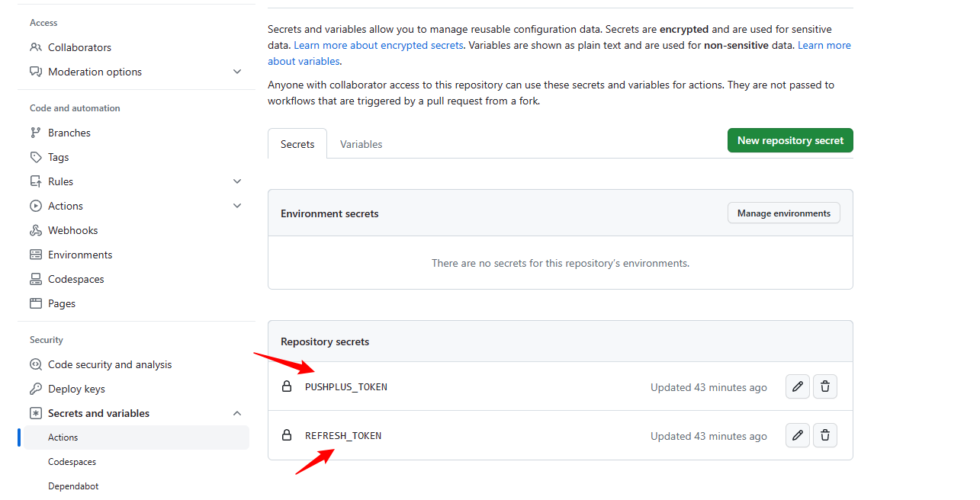This screenshot has height=500, width=980.
Task: Click the Codespaces icon under Code and automation
Action: click(36, 279)
